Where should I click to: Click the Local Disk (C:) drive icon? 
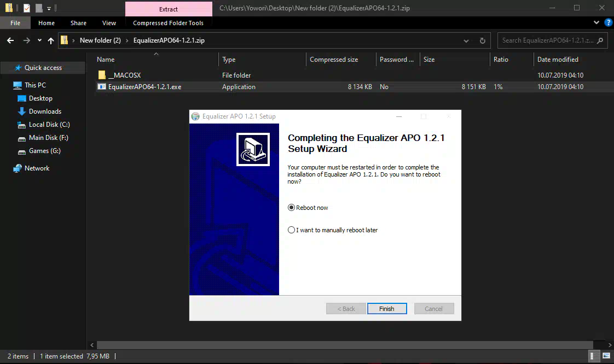point(22,125)
